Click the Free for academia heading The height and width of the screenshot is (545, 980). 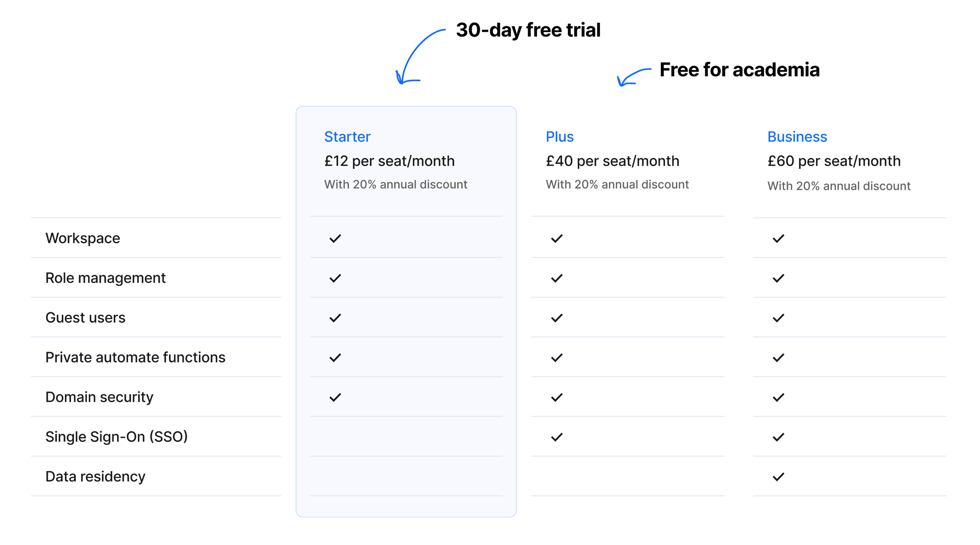pyautogui.click(x=739, y=70)
